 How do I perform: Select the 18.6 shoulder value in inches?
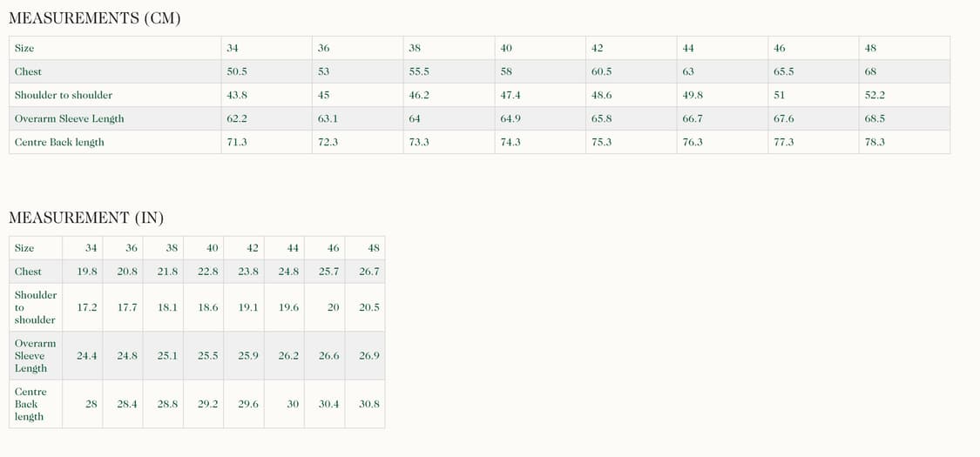208,307
